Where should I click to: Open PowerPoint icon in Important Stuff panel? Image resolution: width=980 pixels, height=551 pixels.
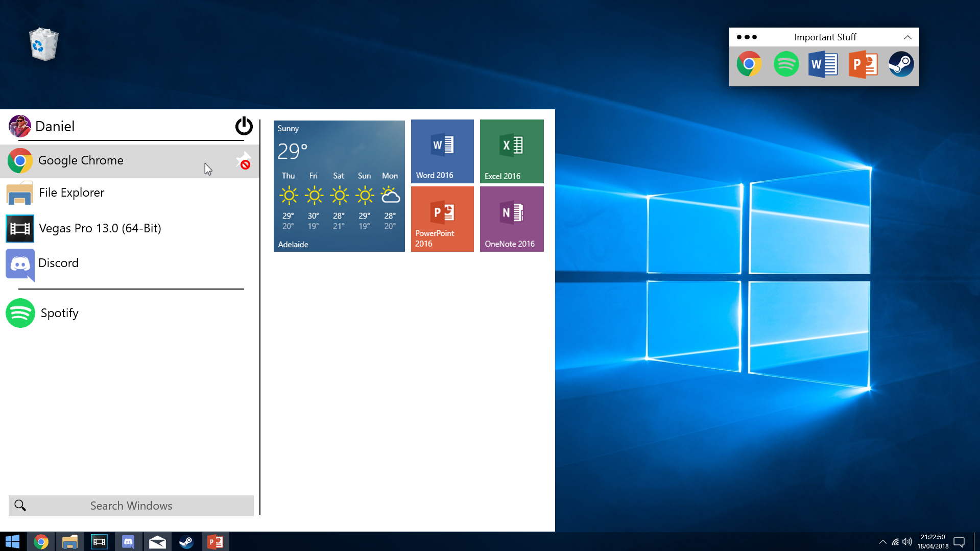pyautogui.click(x=863, y=65)
